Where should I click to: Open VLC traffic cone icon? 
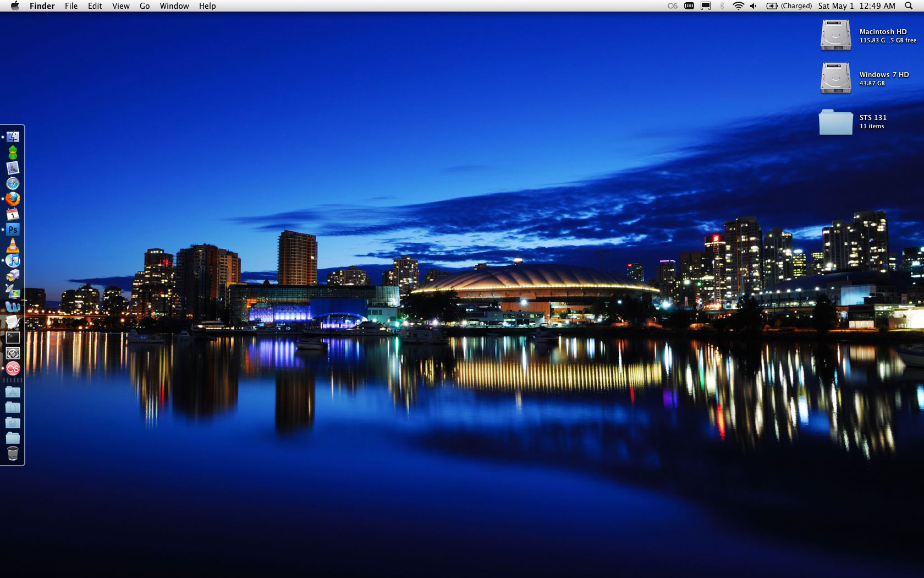click(x=13, y=245)
